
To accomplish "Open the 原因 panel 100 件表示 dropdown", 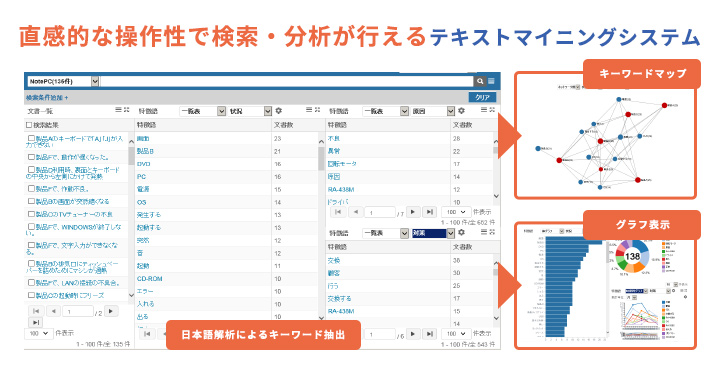I will pyautogui.click(x=456, y=212).
